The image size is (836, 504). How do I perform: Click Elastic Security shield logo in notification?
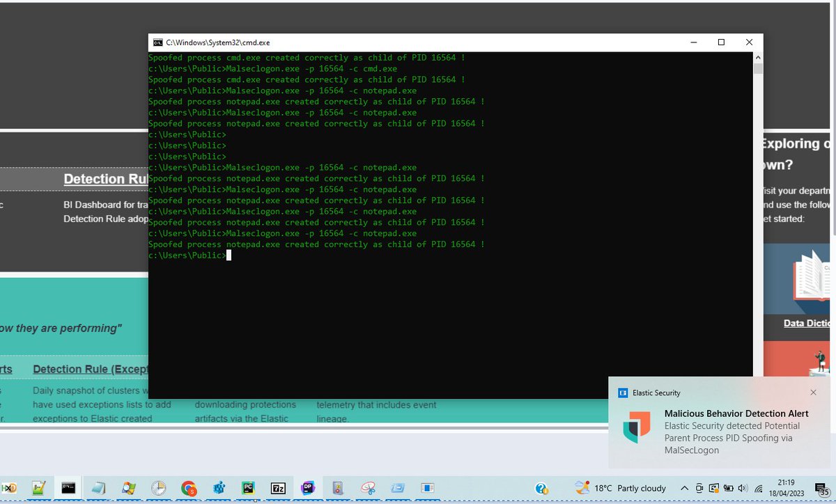[x=636, y=427]
